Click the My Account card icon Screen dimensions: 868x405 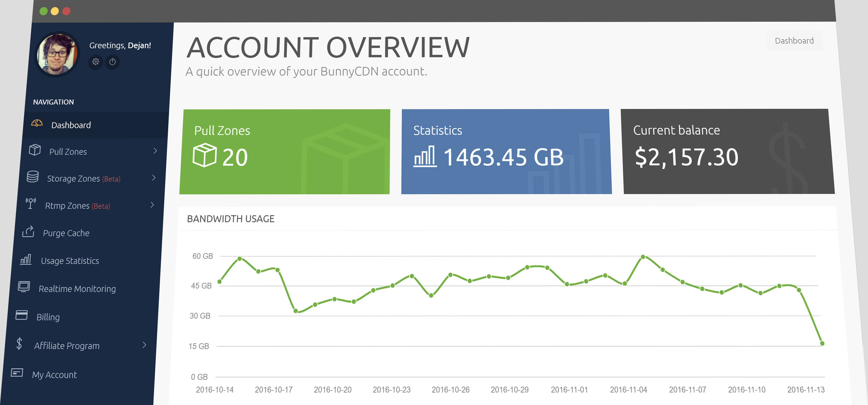17,373
